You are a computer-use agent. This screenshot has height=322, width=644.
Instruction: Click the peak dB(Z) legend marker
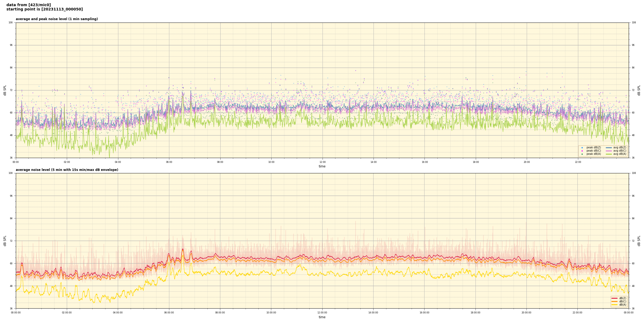[x=582, y=148]
